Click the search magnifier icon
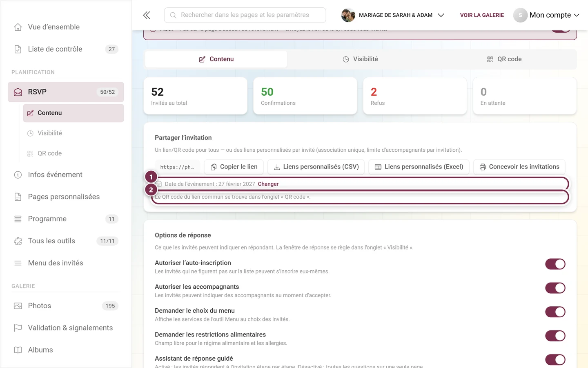The width and height of the screenshot is (588, 368). pyautogui.click(x=173, y=15)
